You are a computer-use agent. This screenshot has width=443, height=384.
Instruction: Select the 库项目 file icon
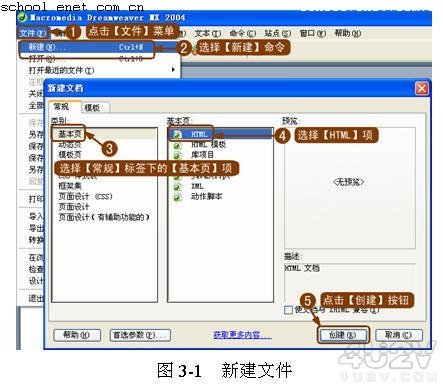pyautogui.click(x=177, y=155)
